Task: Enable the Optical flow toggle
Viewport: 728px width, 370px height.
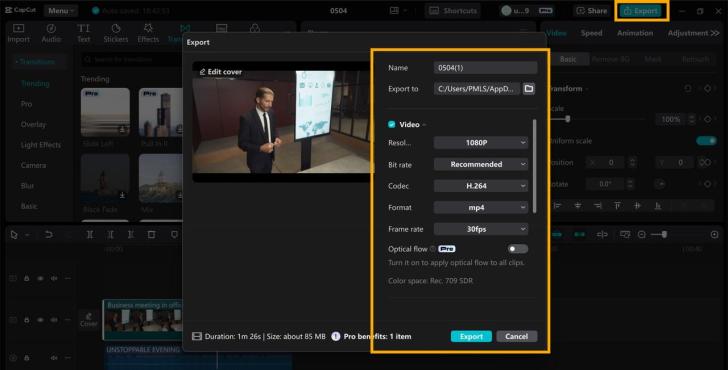Action: coord(517,249)
